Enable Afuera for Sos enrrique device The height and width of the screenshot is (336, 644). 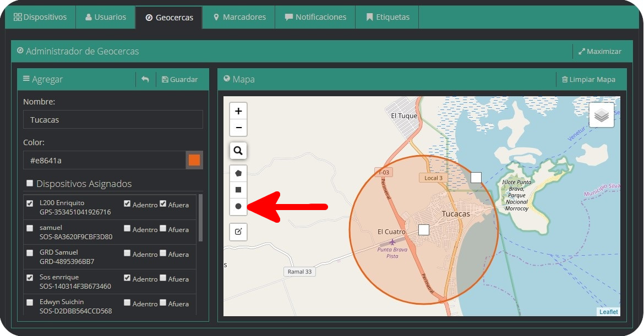(x=163, y=278)
